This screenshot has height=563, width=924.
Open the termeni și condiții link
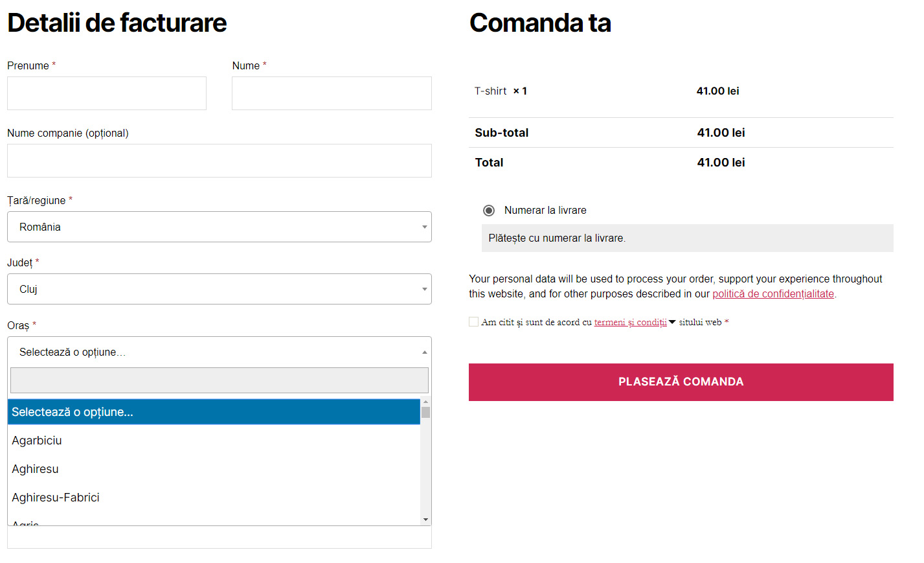(630, 322)
